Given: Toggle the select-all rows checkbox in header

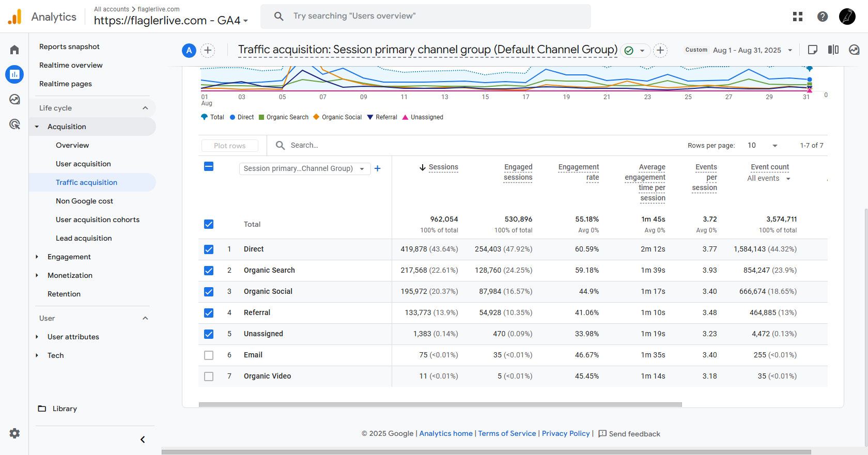Looking at the screenshot, I should 209,166.
